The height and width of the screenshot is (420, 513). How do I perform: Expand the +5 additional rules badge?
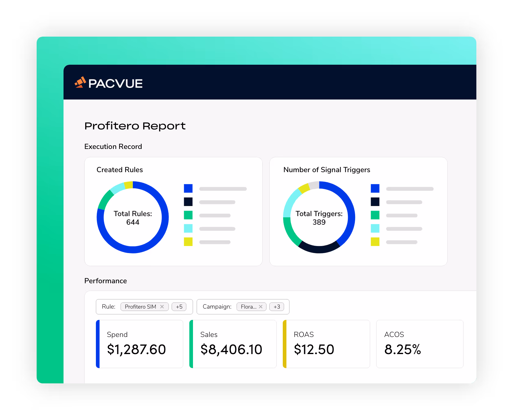(179, 307)
